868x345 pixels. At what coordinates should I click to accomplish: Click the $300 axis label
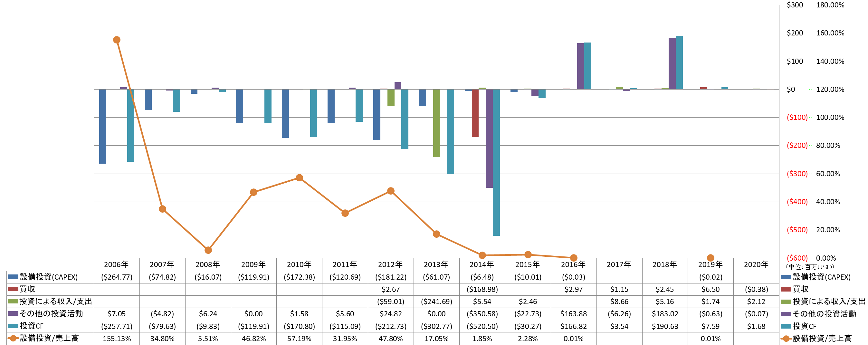pyautogui.click(x=795, y=5)
